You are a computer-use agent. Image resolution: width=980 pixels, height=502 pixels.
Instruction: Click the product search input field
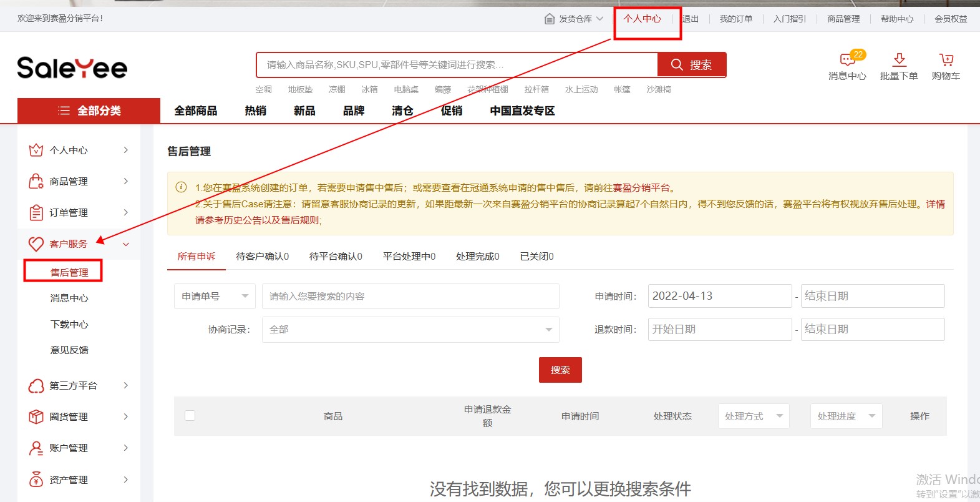(x=457, y=65)
